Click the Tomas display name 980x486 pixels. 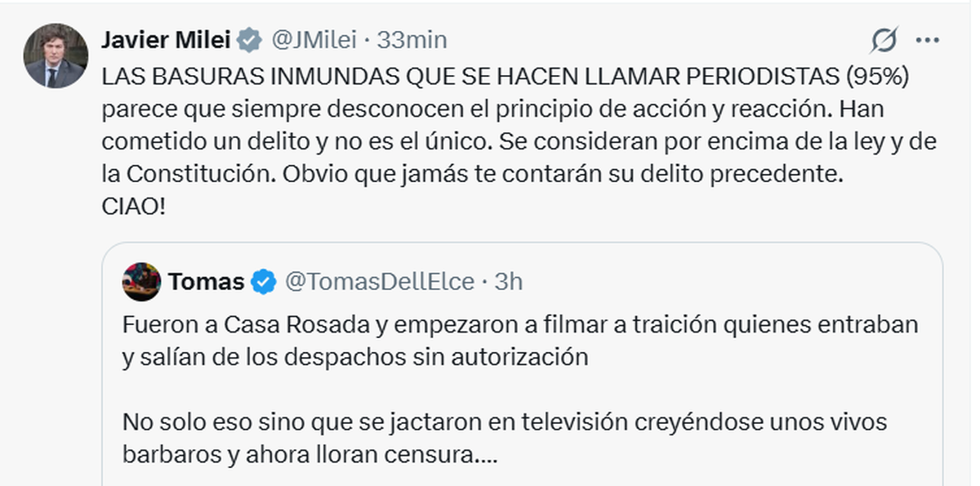[206, 282]
